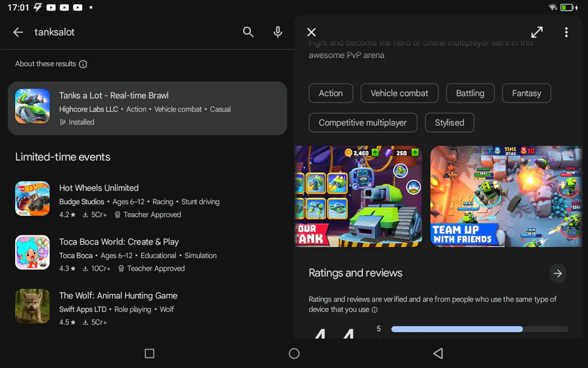This screenshot has width=588, height=368.
Task: Open the Toca Boca World app icon
Action: click(x=32, y=252)
